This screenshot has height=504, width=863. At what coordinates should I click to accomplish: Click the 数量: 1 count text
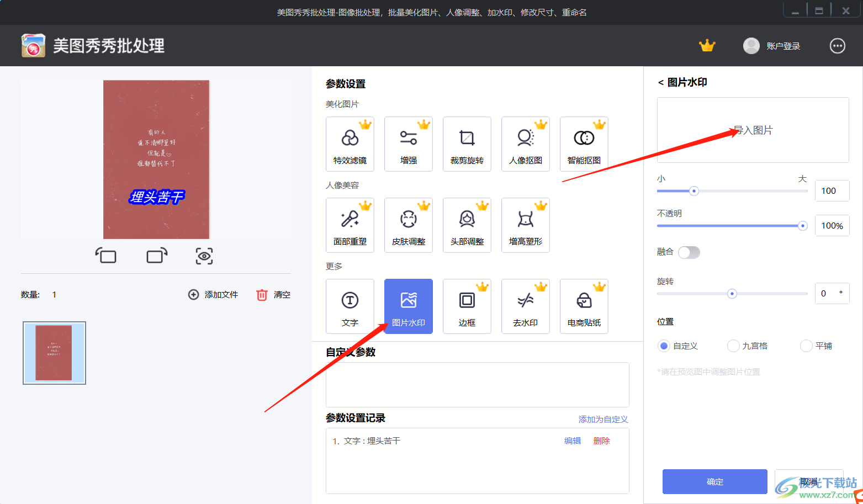39,295
